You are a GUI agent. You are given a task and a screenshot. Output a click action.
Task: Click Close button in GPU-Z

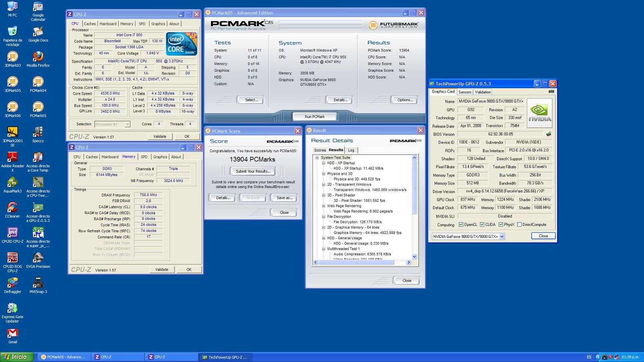543,236
